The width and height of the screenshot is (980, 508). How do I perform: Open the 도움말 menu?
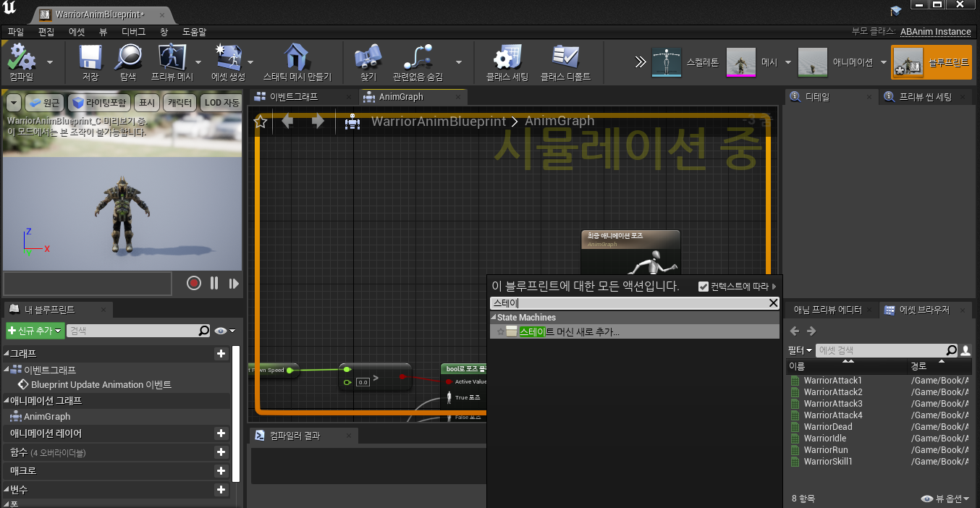click(194, 32)
